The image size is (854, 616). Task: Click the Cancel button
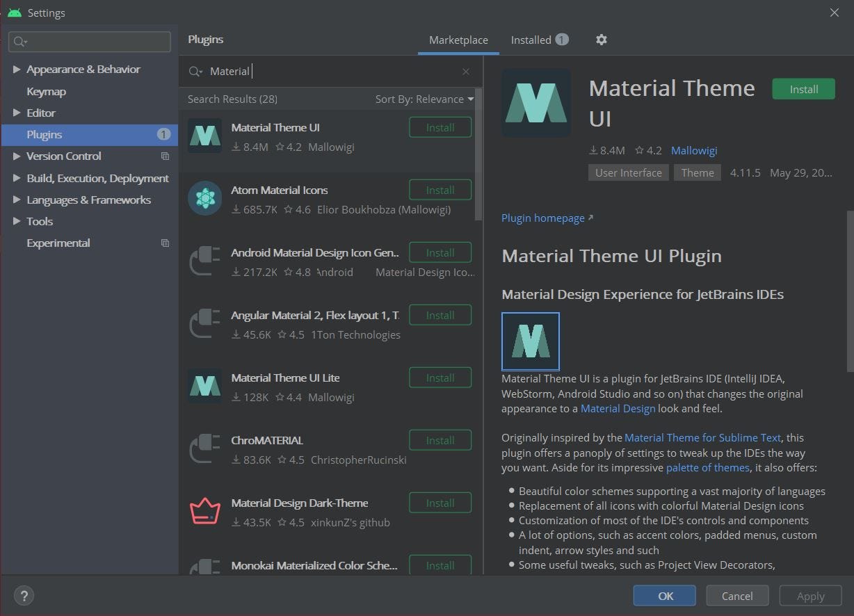[x=737, y=596]
